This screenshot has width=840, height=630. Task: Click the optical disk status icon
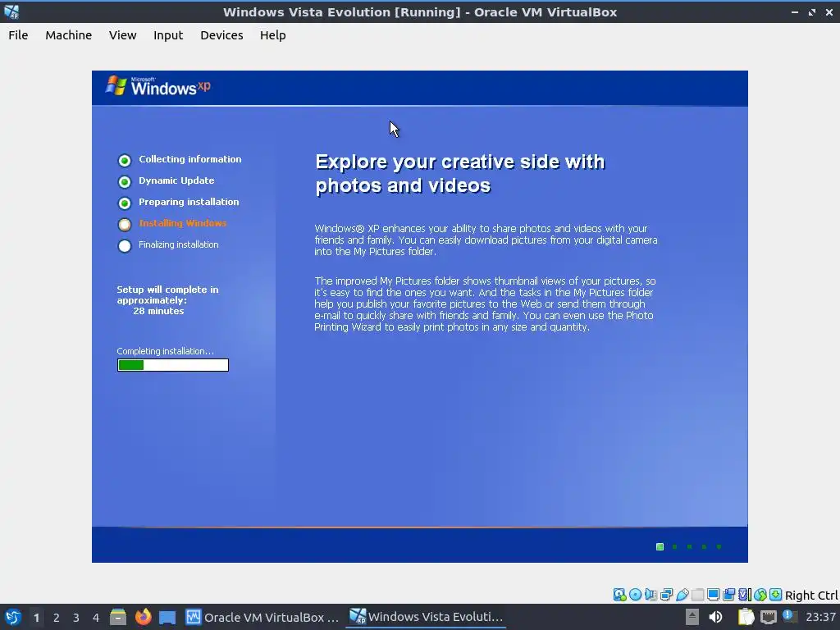click(636, 595)
